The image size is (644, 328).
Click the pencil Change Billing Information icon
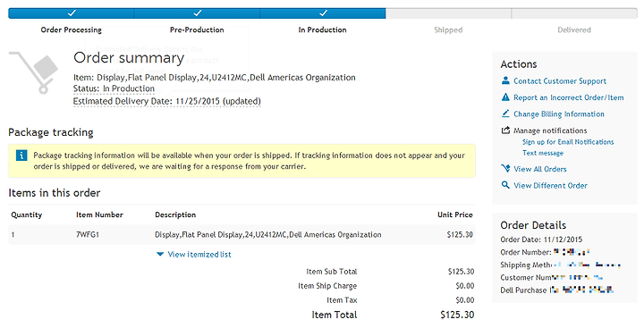coord(505,114)
